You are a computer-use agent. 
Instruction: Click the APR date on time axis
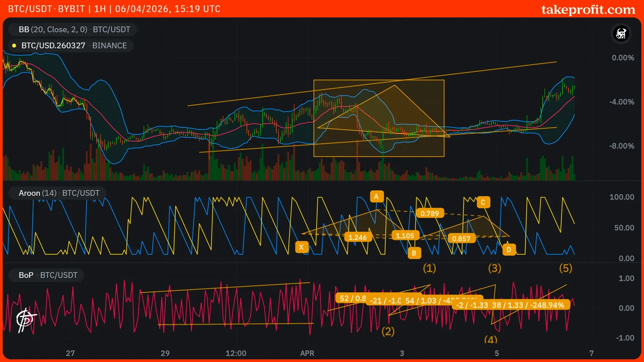[x=307, y=353]
